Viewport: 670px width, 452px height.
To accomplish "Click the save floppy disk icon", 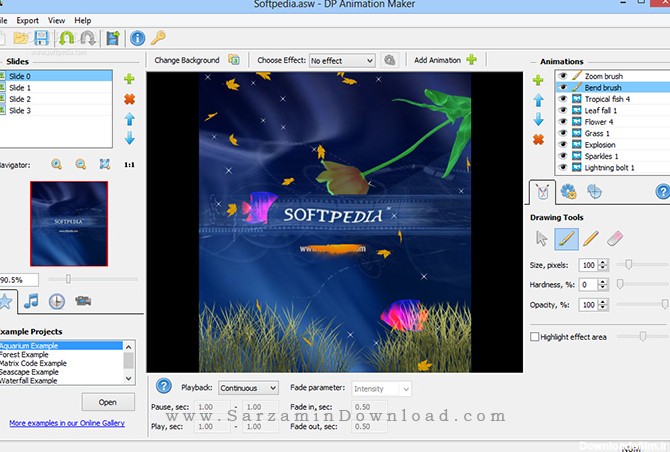I will click(41, 38).
